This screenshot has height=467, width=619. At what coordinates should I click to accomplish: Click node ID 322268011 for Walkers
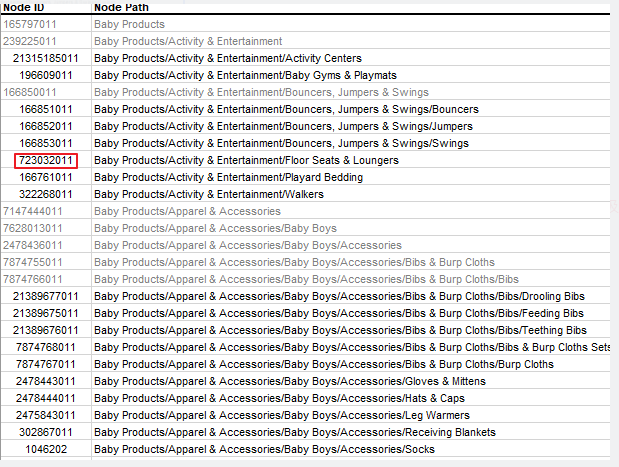pyautogui.click(x=46, y=194)
